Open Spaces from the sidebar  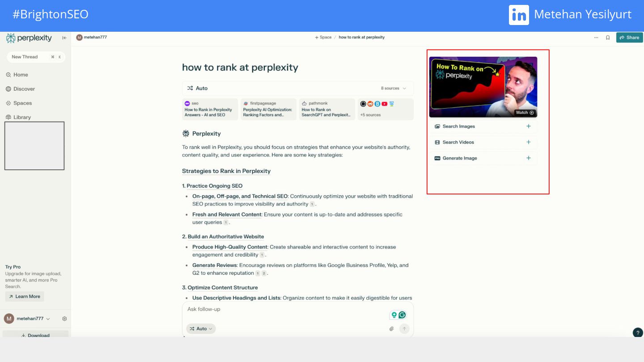[x=19, y=103]
